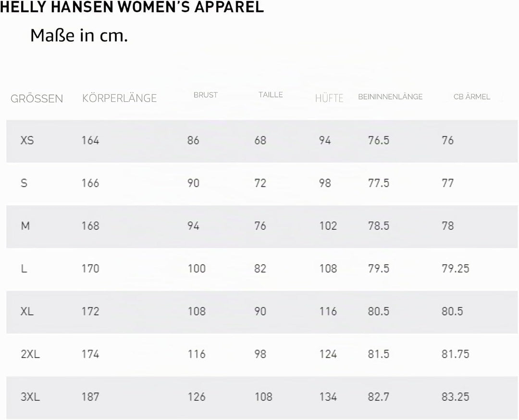Screen dimensions: 519x420
Task: Click the XL size row label
Action: tap(27, 311)
